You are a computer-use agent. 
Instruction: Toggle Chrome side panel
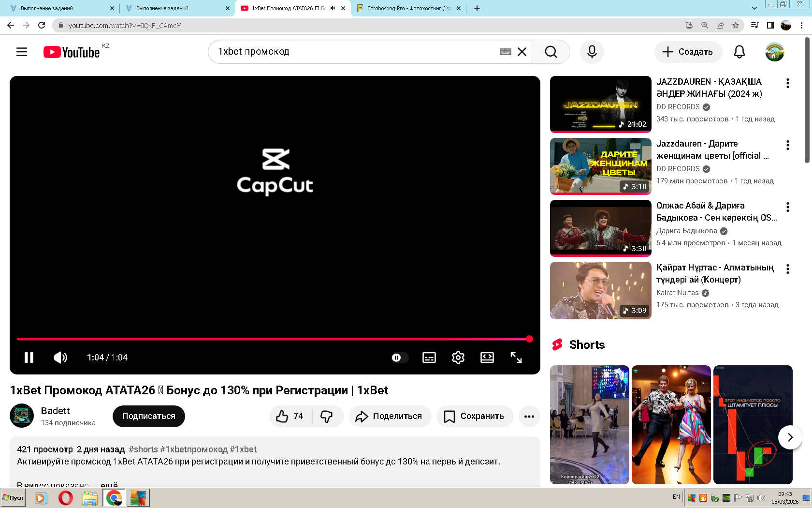(770, 25)
